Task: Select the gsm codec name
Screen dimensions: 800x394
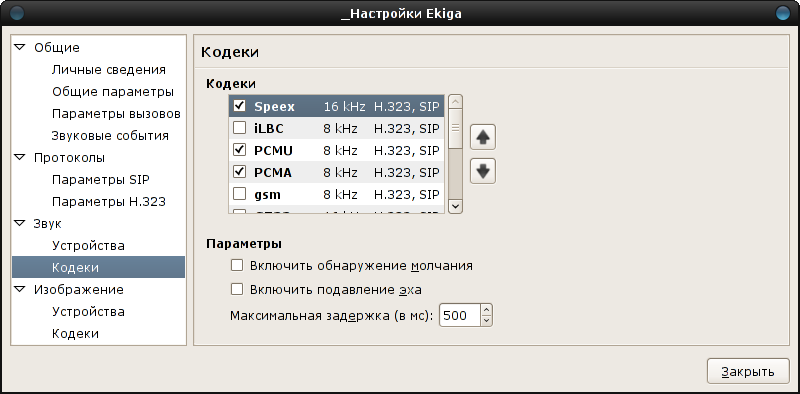Action: pos(267,195)
